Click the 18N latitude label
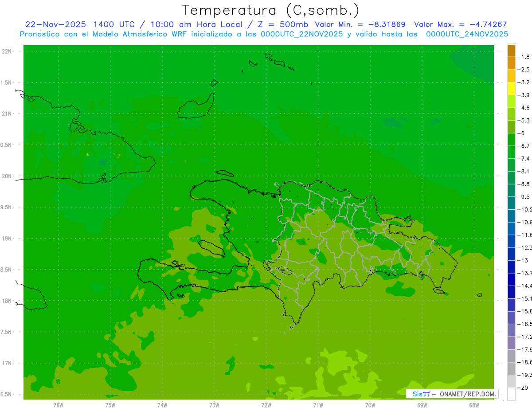Viewport: 532px width, 411px height. point(7,301)
